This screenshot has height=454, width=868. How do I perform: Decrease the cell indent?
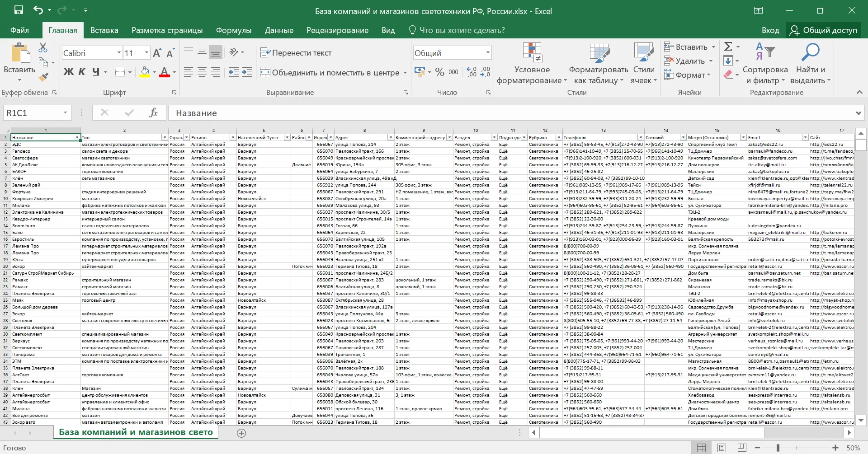234,72
